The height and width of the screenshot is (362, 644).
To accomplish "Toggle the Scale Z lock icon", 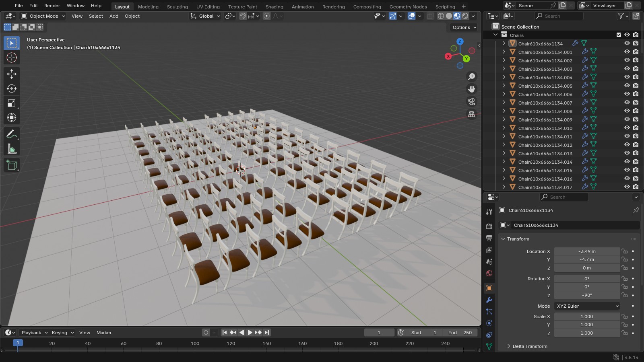I will click(x=624, y=333).
